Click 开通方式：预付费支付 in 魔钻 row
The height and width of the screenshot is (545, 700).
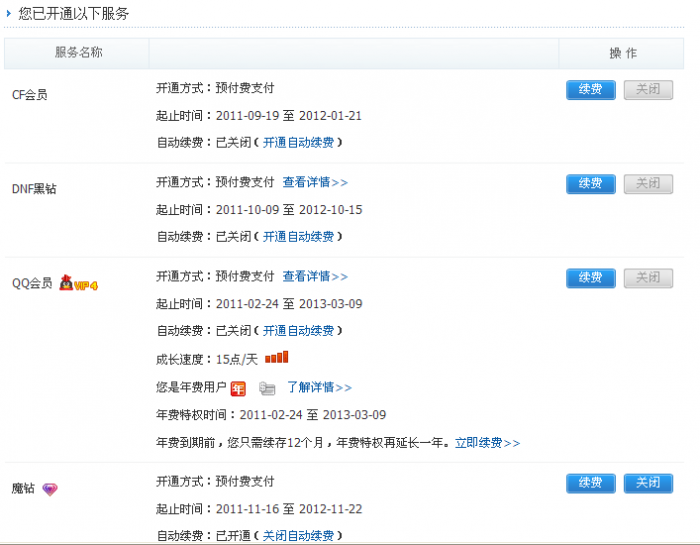pos(215,482)
